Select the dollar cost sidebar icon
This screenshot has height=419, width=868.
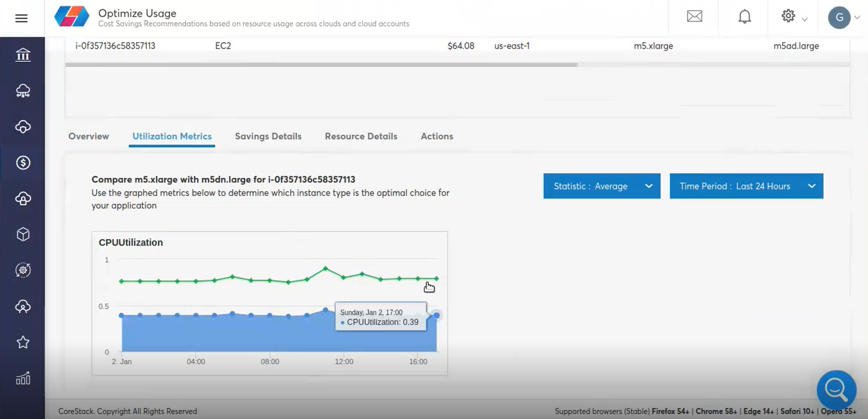(x=23, y=162)
